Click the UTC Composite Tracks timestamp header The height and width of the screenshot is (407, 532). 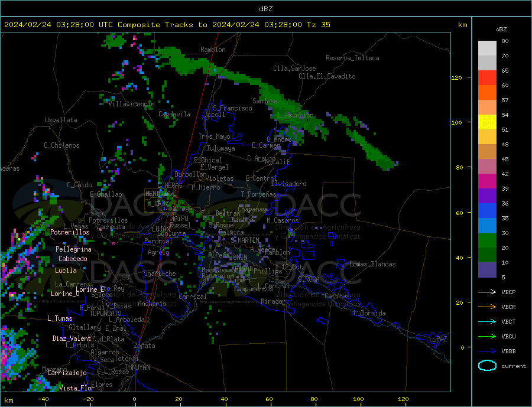167,25
